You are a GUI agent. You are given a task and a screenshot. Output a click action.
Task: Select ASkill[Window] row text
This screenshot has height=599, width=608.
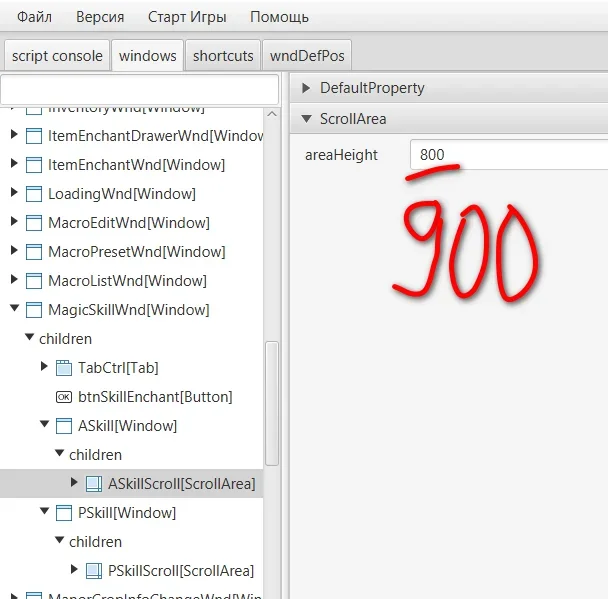coord(127,426)
